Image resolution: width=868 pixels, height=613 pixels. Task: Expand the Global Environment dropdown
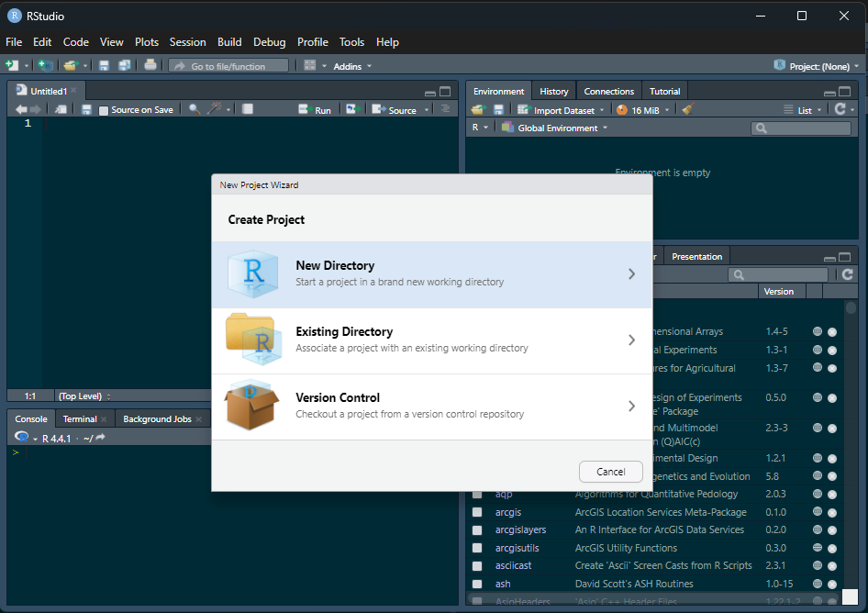[560, 128]
